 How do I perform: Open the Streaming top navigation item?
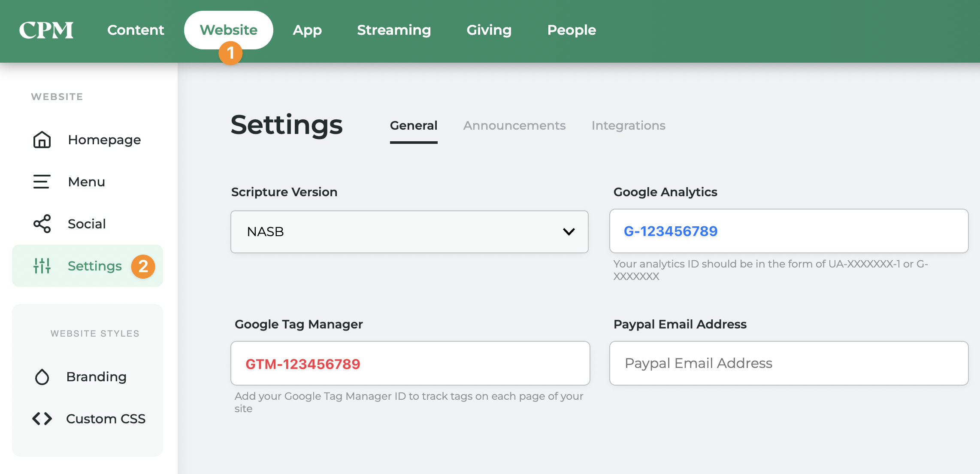pyautogui.click(x=393, y=30)
